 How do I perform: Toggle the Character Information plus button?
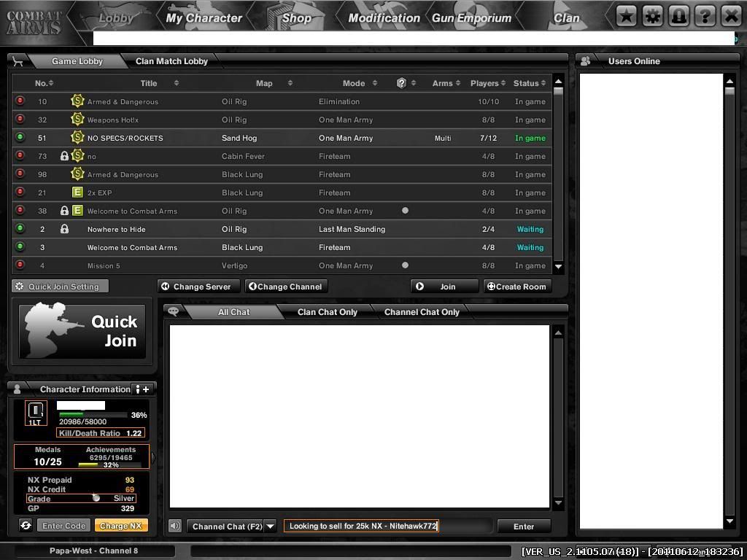click(142, 389)
